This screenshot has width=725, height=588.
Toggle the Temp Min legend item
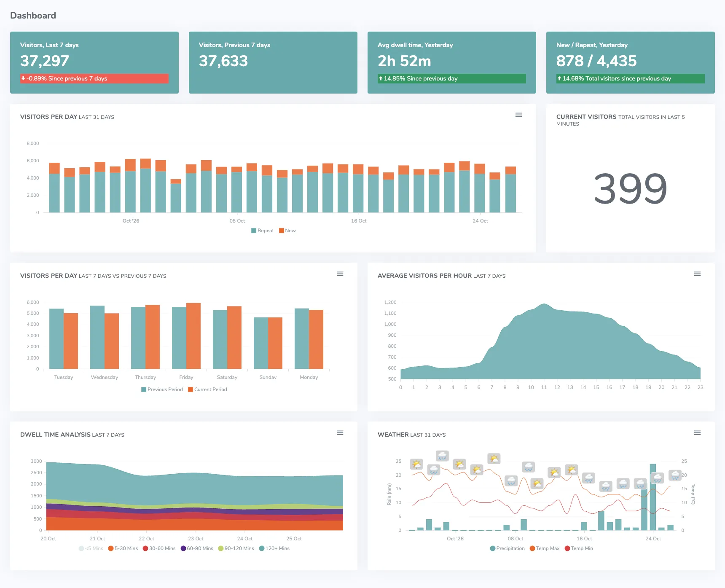click(579, 548)
